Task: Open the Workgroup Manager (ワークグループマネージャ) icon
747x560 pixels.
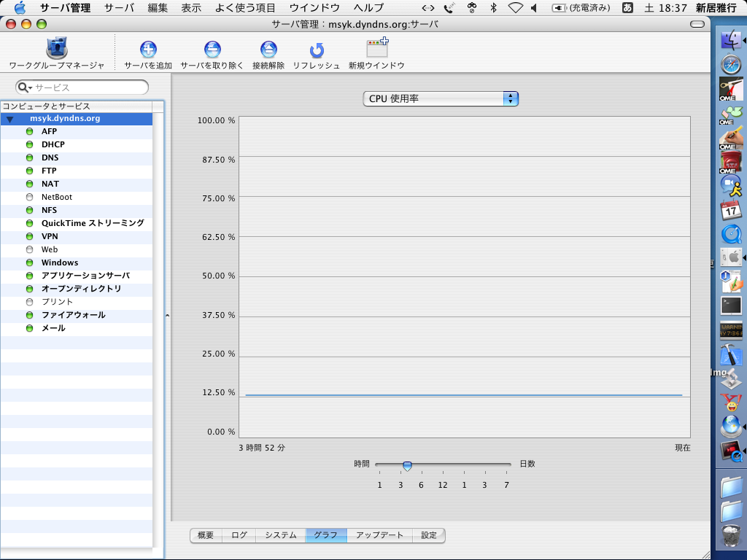Action: [56, 50]
